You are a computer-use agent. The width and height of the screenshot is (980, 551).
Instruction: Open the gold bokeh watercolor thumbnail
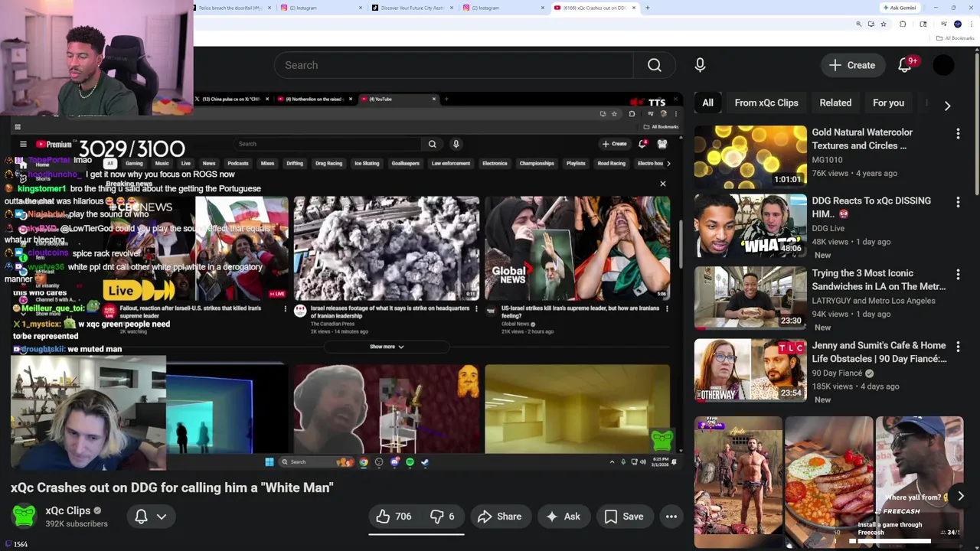[x=750, y=157]
